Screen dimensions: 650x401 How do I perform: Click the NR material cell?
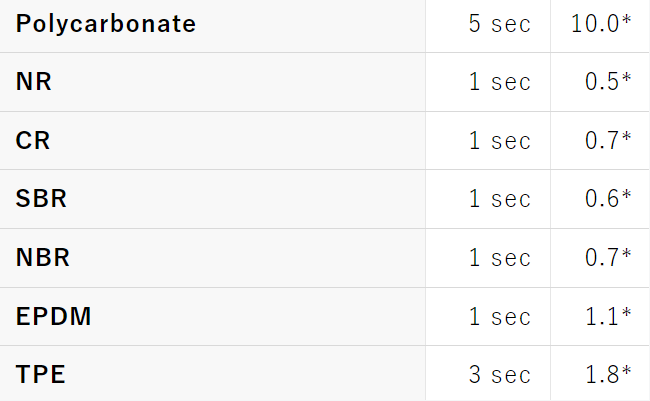pos(212,82)
